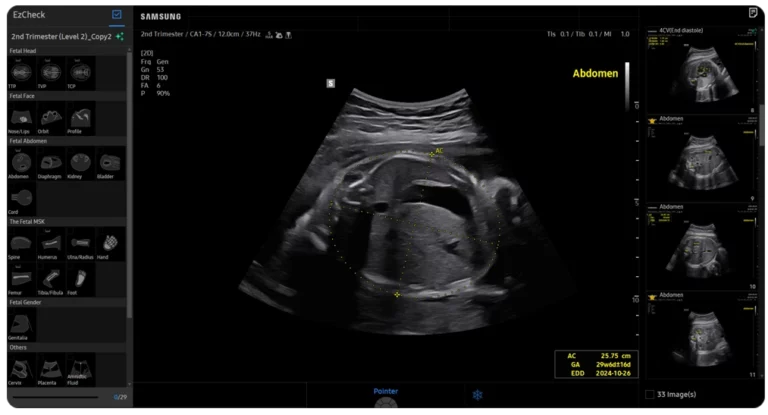
Task: Tick the 33 Image(s) checkbox
Action: point(649,394)
